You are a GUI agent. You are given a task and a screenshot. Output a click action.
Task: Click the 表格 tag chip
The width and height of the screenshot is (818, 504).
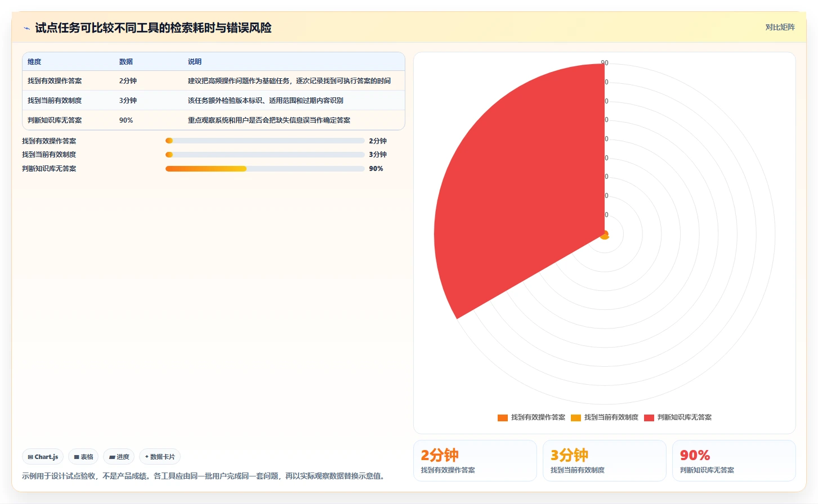point(83,457)
